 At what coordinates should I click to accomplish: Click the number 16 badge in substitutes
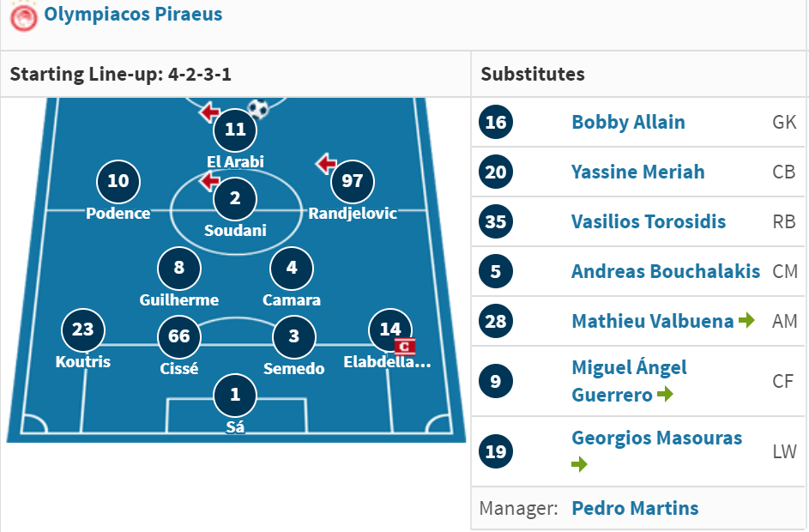click(x=496, y=123)
